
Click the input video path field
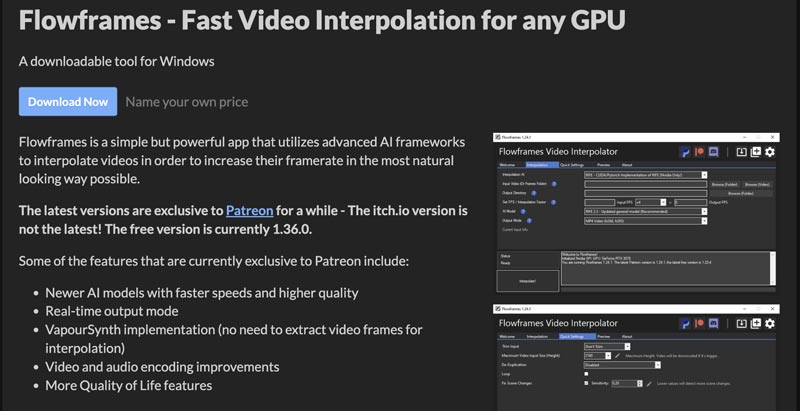point(645,184)
